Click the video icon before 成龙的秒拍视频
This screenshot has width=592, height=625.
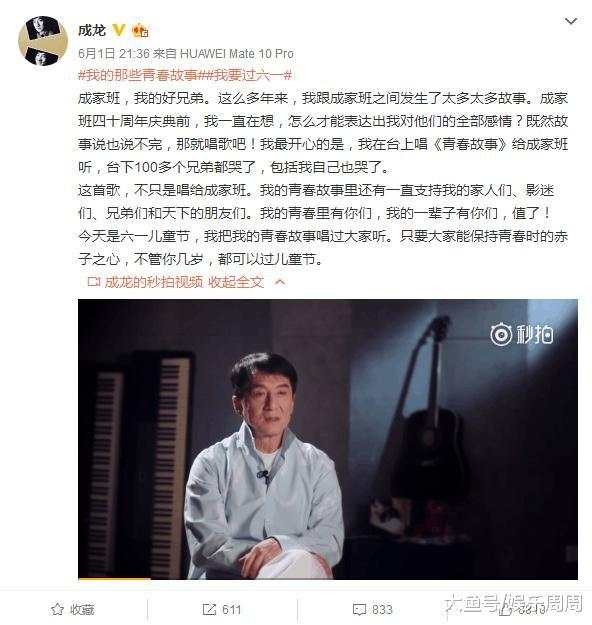pyautogui.click(x=94, y=282)
